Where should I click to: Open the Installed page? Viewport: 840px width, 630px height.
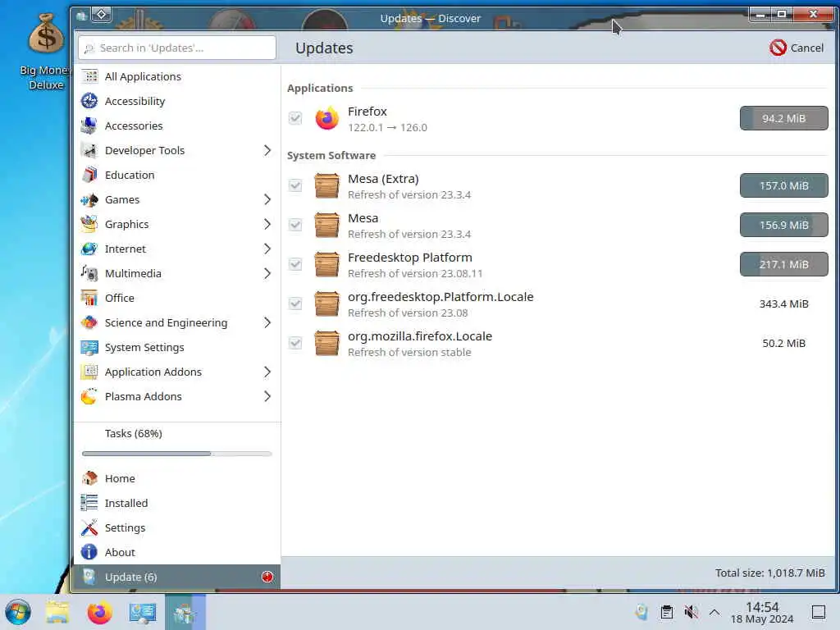point(177,503)
